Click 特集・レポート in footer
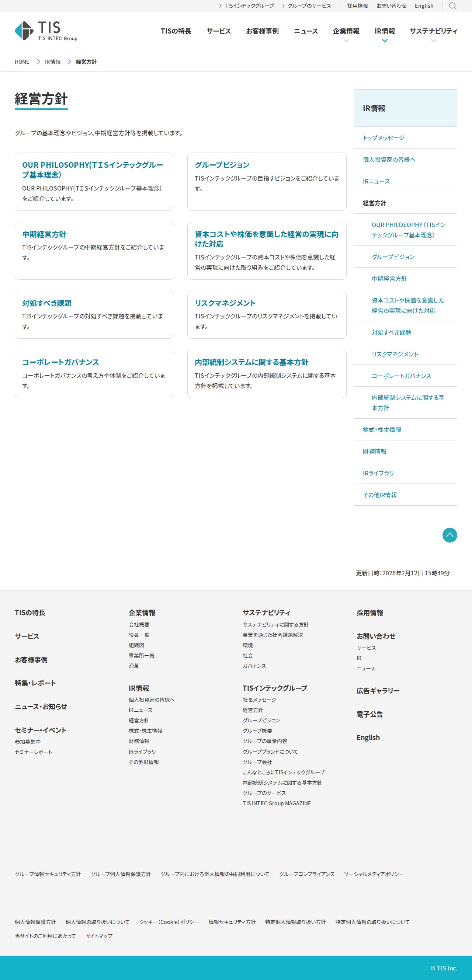Image resolution: width=472 pixels, height=980 pixels. click(x=35, y=683)
